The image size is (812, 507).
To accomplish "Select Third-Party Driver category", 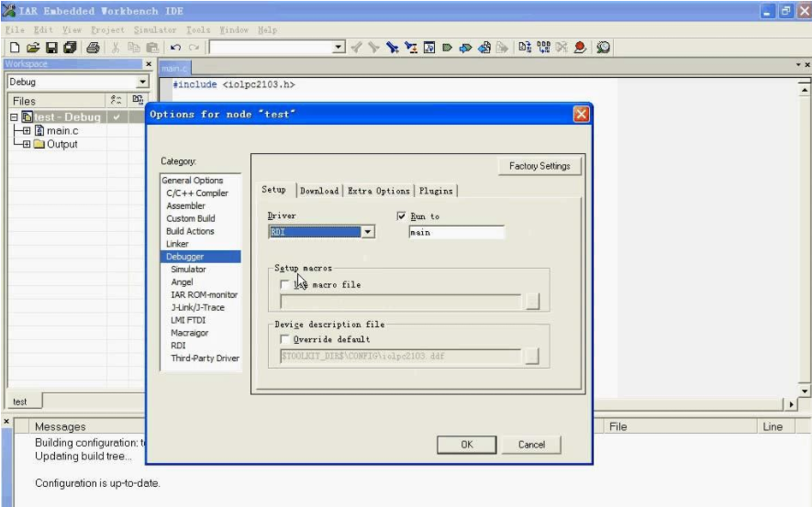I will tap(206, 358).
